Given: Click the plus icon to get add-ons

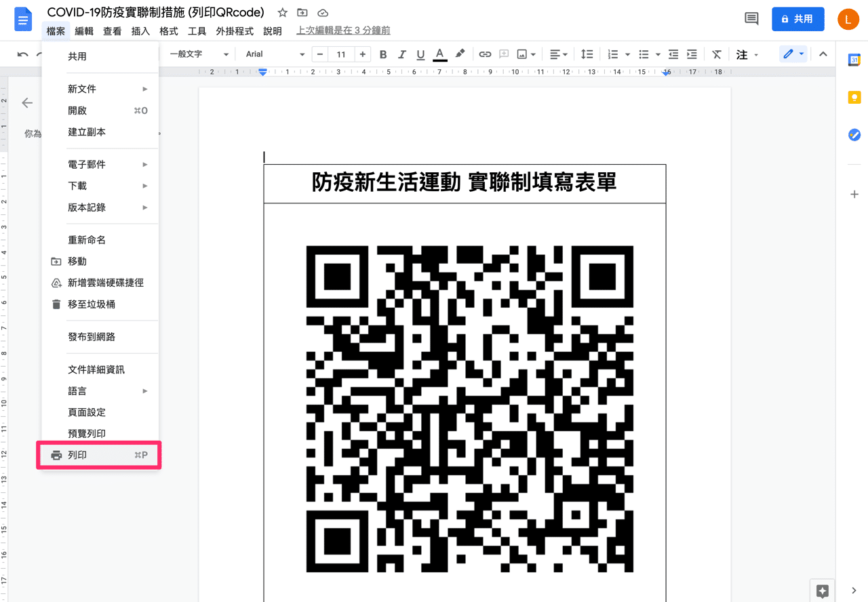Looking at the screenshot, I should coord(854,195).
